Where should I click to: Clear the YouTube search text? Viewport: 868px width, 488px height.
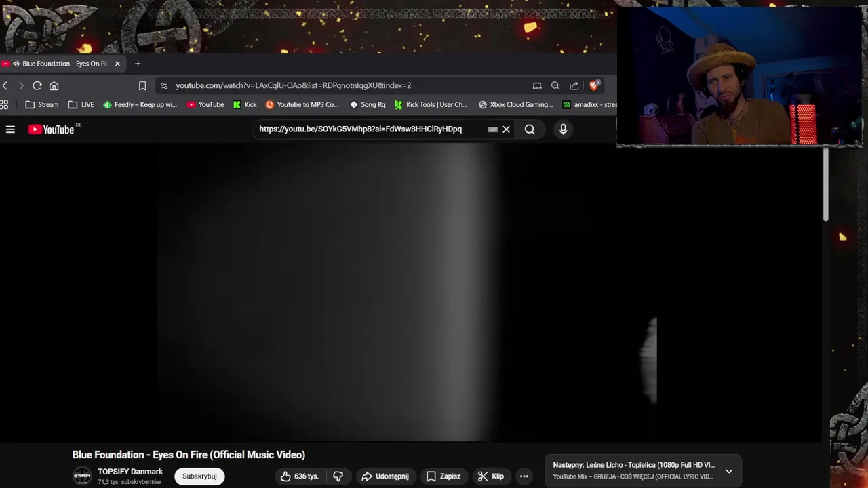point(506,129)
